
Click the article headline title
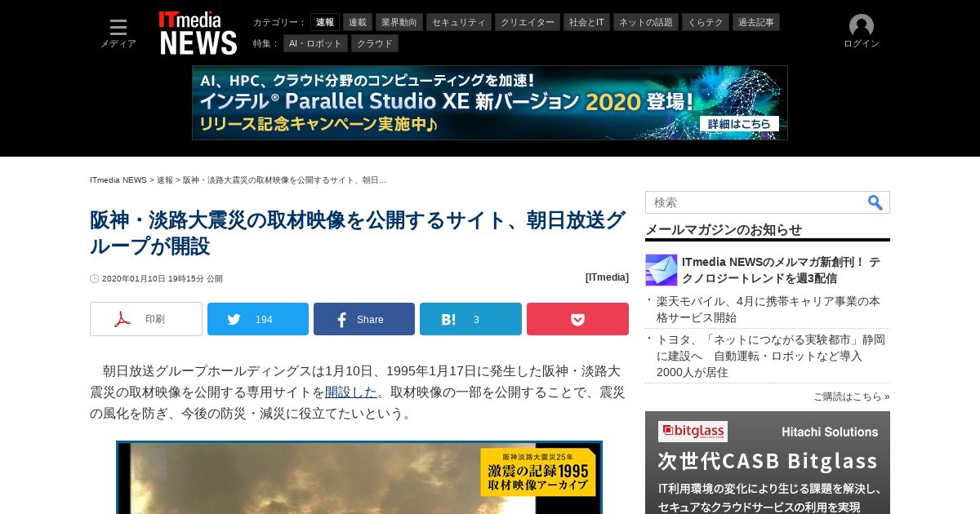tap(358, 233)
